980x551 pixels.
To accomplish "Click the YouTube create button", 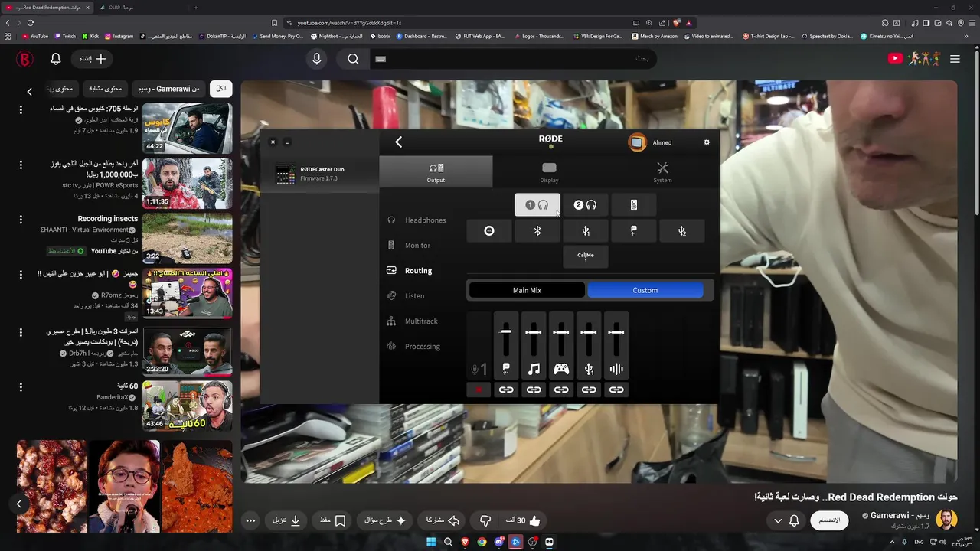I will (x=93, y=59).
